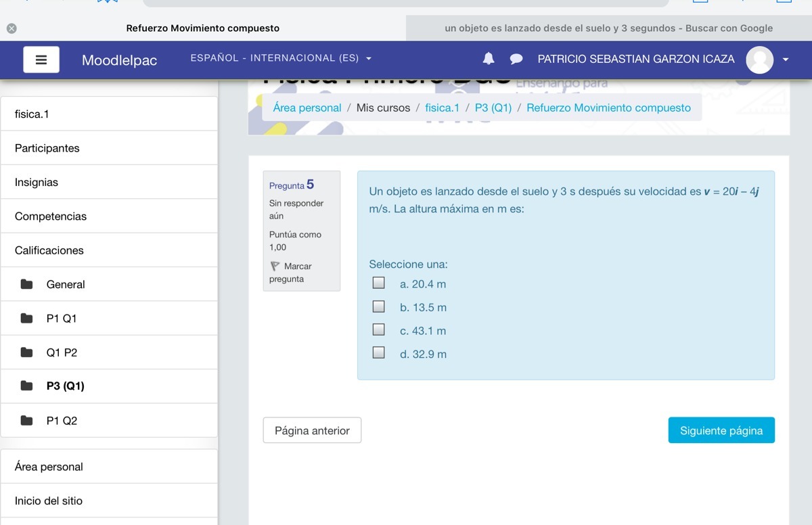The height and width of the screenshot is (525, 812).
Task: Open Inicio del sitio in the sidebar
Action: click(x=109, y=501)
